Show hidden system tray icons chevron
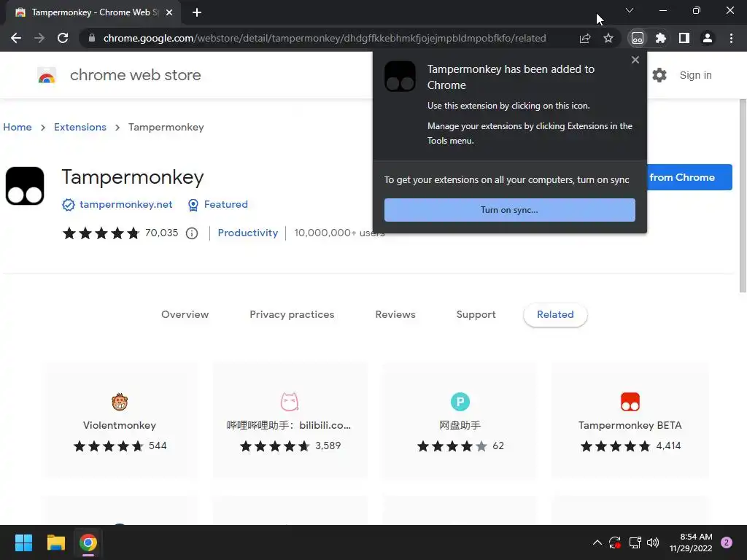747x560 pixels. click(x=597, y=542)
